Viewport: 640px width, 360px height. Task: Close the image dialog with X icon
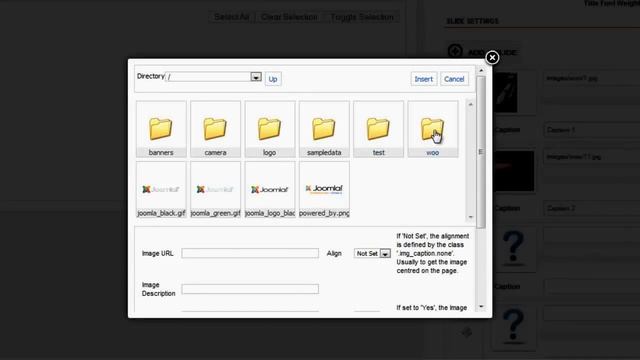pos(492,58)
